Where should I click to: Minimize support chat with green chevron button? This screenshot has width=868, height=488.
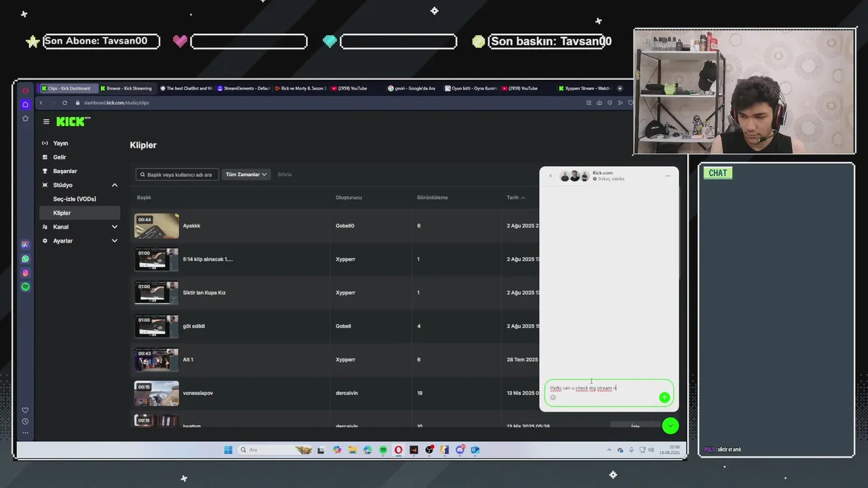[x=670, y=426]
